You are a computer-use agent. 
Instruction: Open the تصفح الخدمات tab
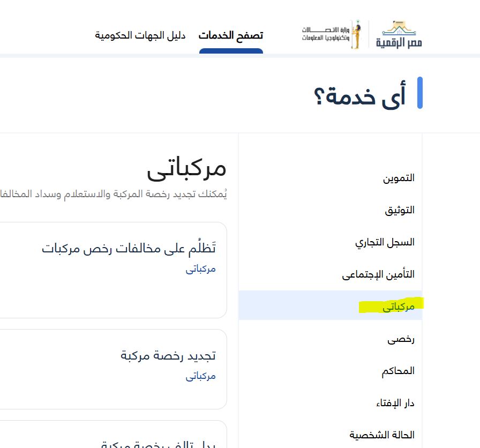(231, 34)
